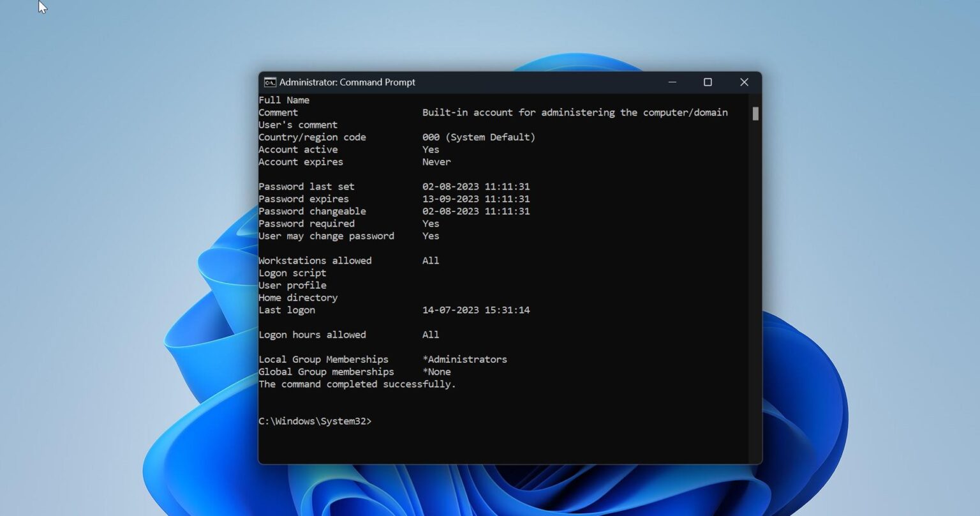Click the desktop wallpaper outside the window

[x=128, y=255]
